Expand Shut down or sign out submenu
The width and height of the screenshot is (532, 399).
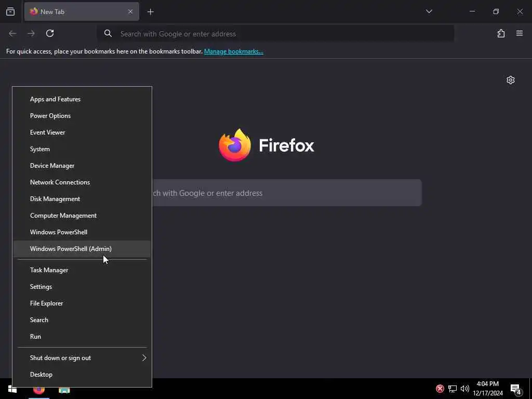82,358
